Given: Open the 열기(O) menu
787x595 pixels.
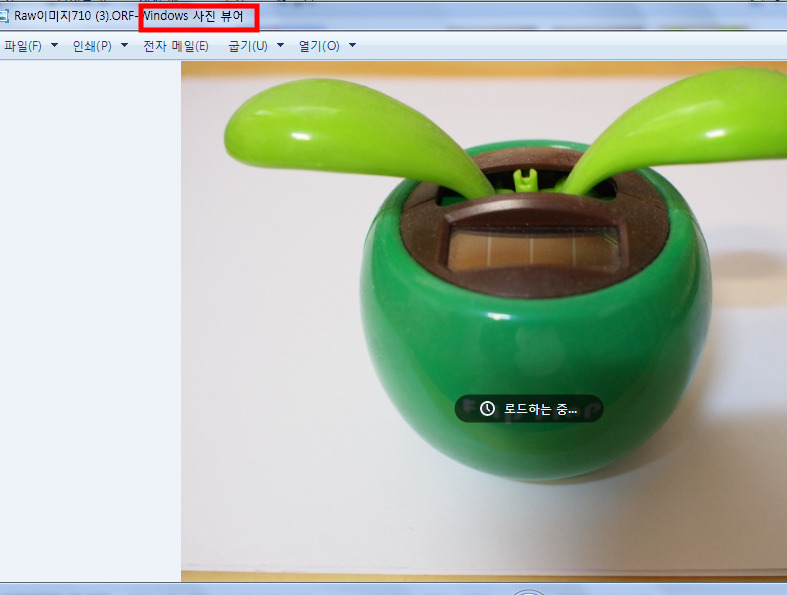Looking at the screenshot, I should coord(319,46).
